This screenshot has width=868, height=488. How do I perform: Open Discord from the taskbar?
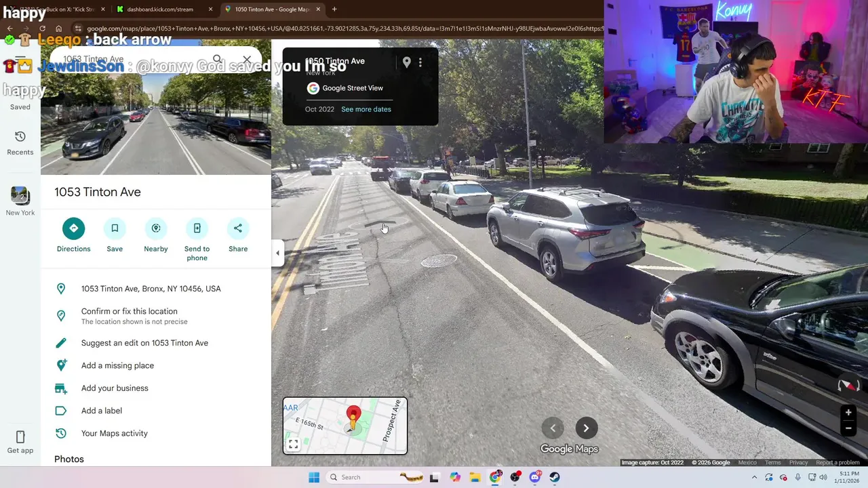coord(535,477)
